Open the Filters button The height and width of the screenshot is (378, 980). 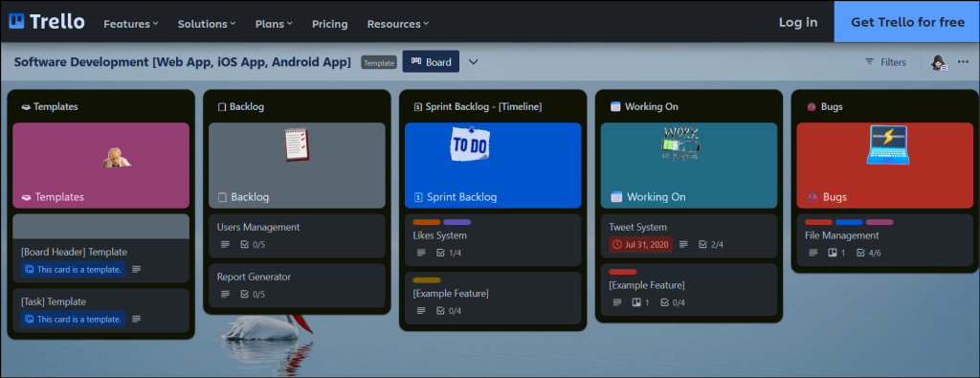[885, 62]
